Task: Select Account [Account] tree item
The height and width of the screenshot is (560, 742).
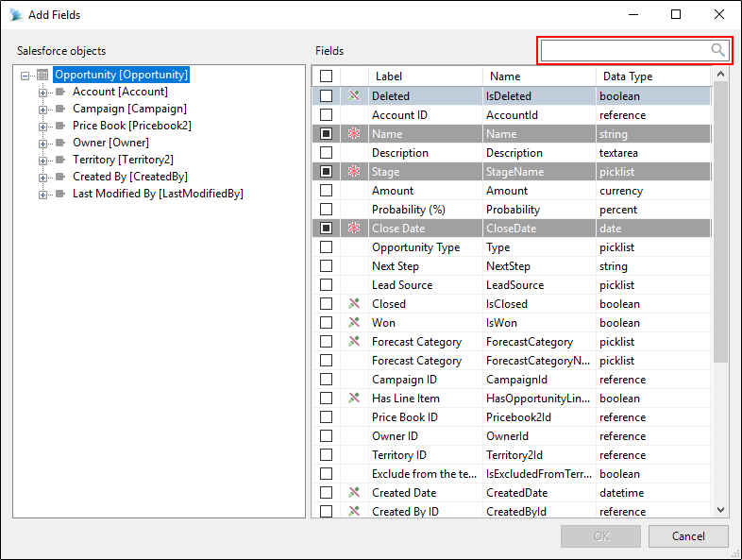Action: (120, 92)
